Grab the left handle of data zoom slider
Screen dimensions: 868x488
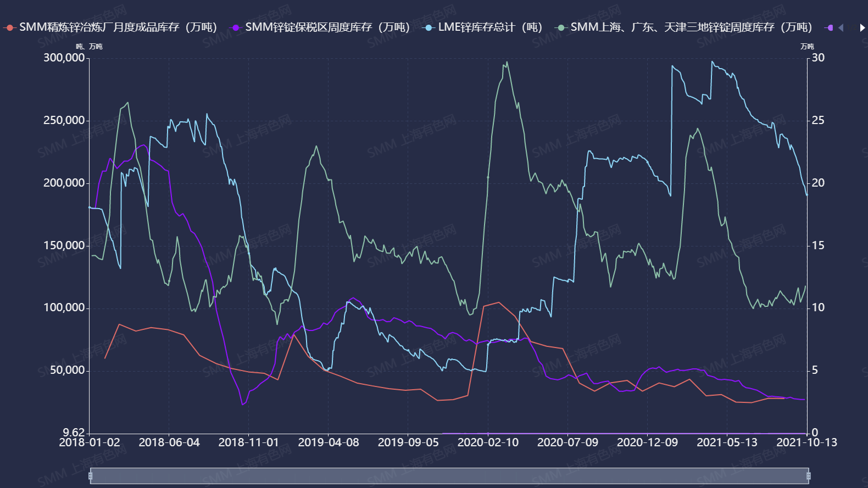pos(90,476)
